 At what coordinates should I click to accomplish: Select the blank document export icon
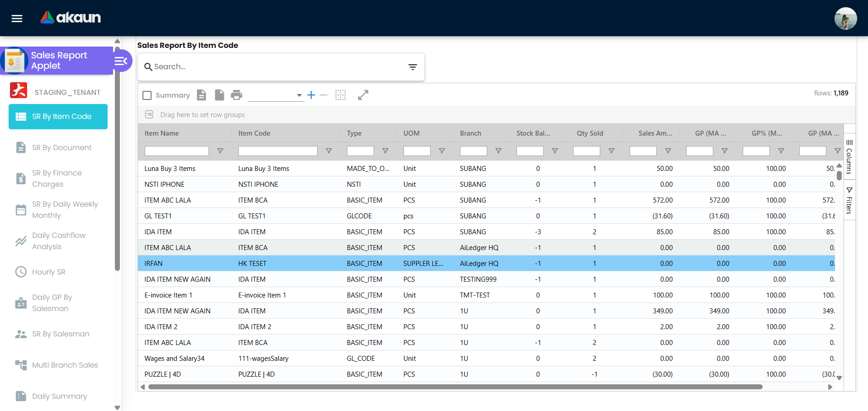[x=219, y=95]
